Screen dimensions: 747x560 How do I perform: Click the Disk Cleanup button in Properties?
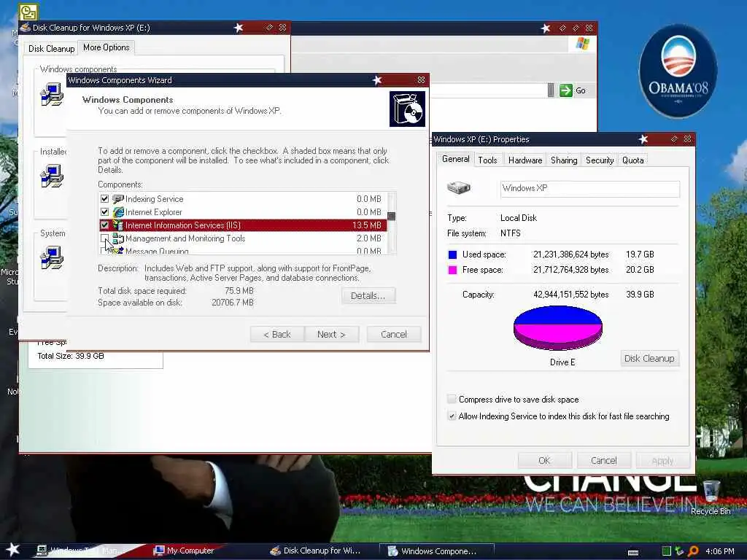click(x=649, y=358)
